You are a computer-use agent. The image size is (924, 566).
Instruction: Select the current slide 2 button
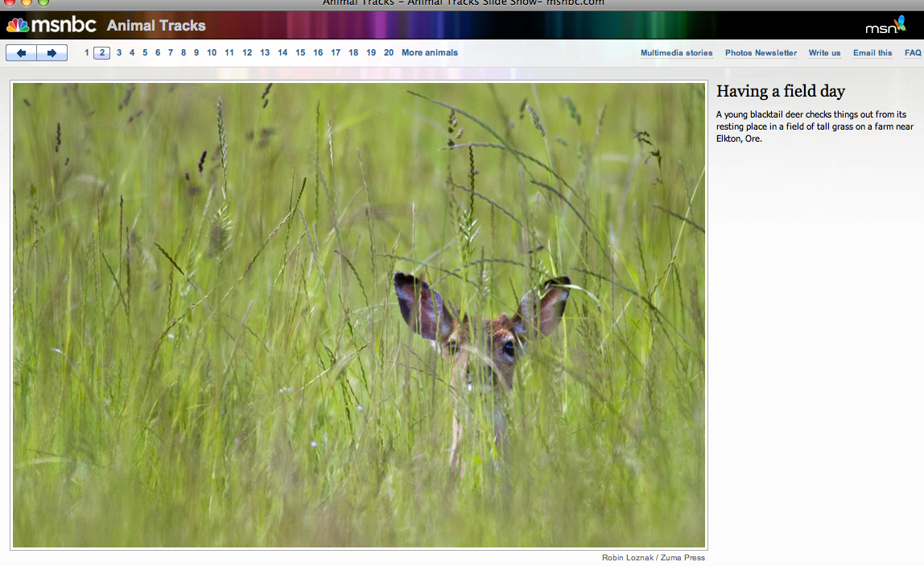(x=102, y=53)
